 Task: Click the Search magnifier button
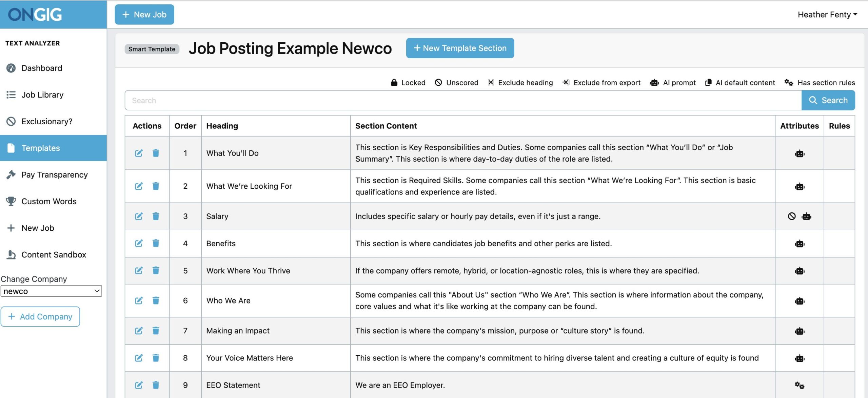click(828, 100)
